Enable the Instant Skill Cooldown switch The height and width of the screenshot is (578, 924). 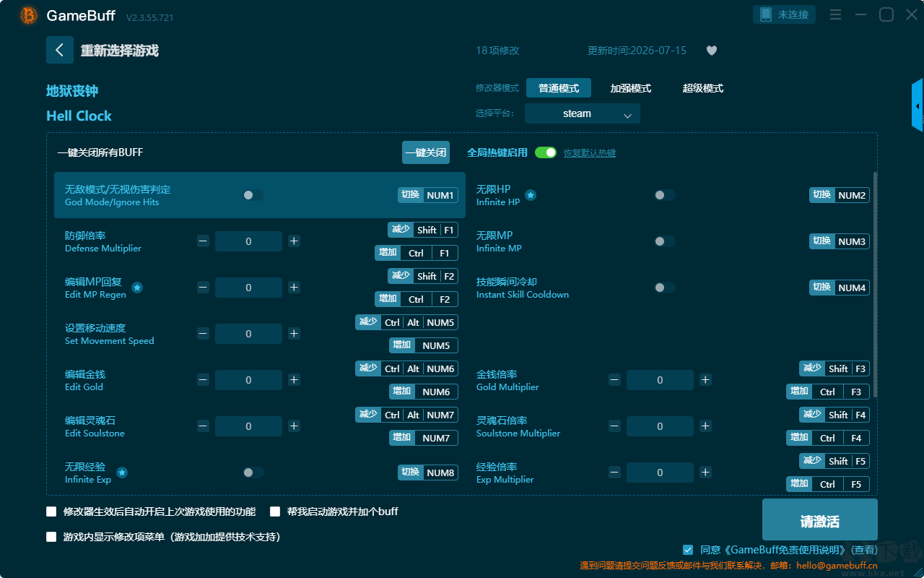tap(664, 288)
